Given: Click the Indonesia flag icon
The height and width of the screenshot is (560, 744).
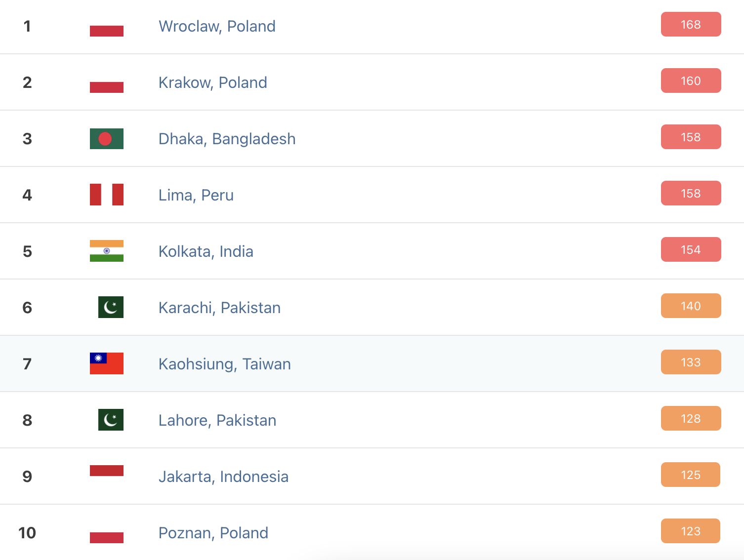Looking at the screenshot, I should point(106,471).
